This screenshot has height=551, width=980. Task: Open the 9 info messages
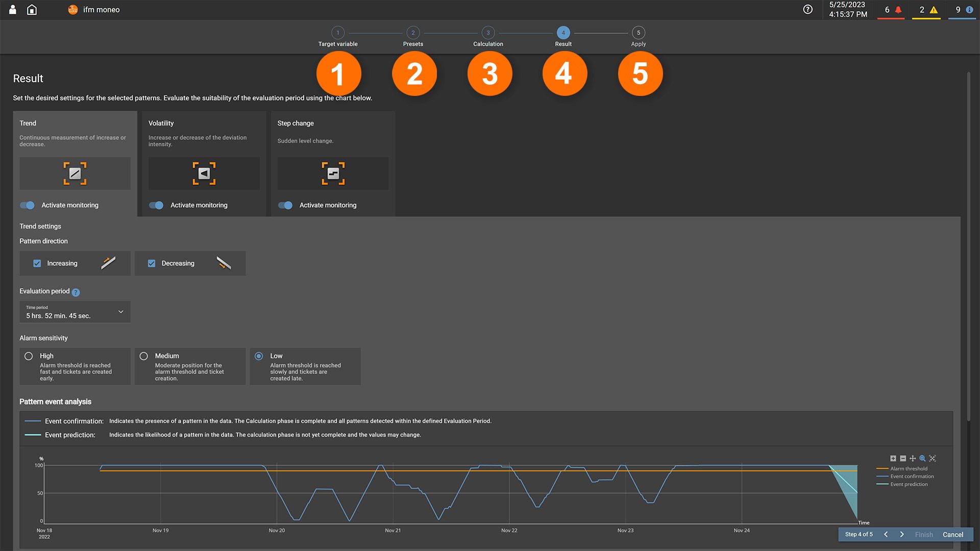click(x=962, y=10)
